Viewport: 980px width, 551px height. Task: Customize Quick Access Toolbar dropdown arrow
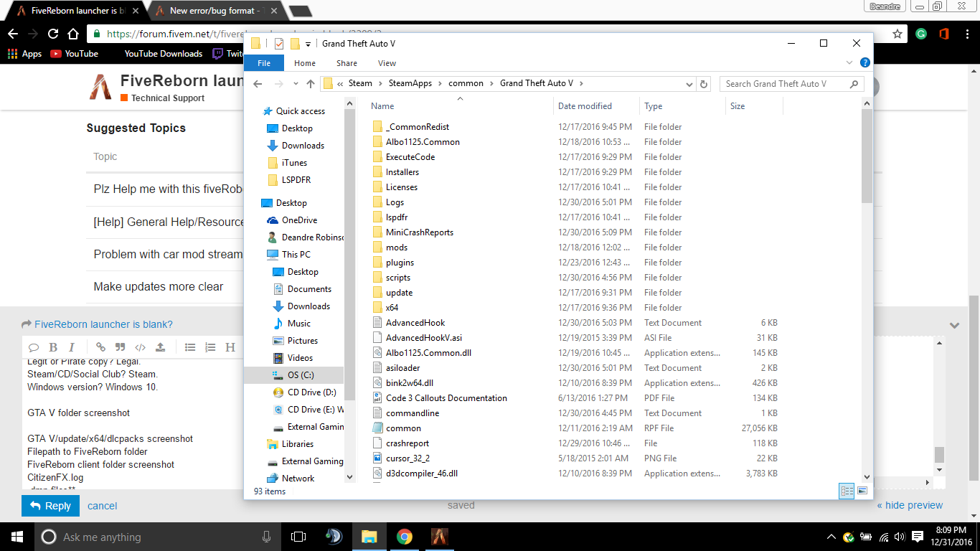coord(308,44)
